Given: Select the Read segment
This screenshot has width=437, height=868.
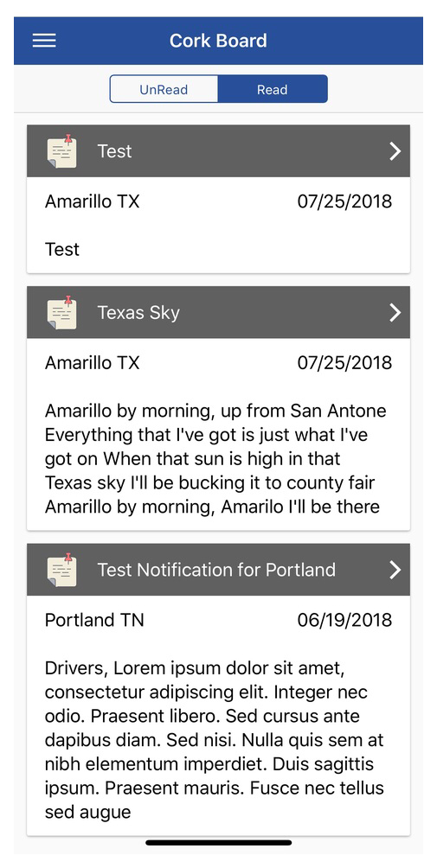Looking at the screenshot, I should (x=273, y=89).
